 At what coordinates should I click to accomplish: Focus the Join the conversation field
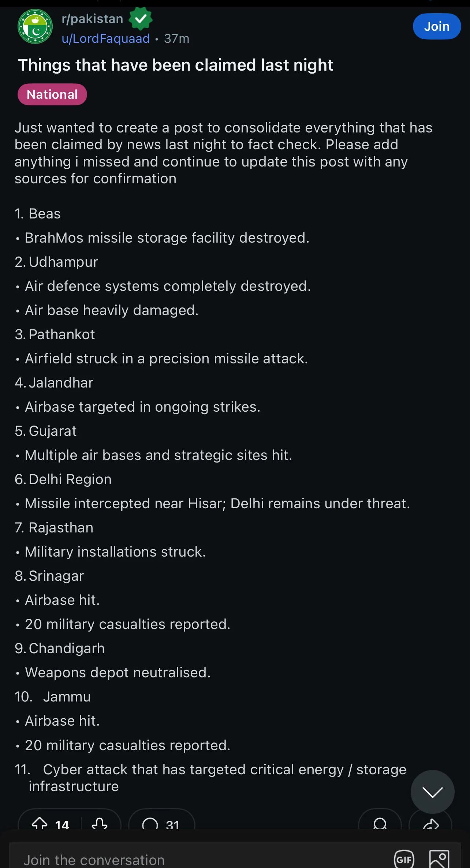coord(198,858)
